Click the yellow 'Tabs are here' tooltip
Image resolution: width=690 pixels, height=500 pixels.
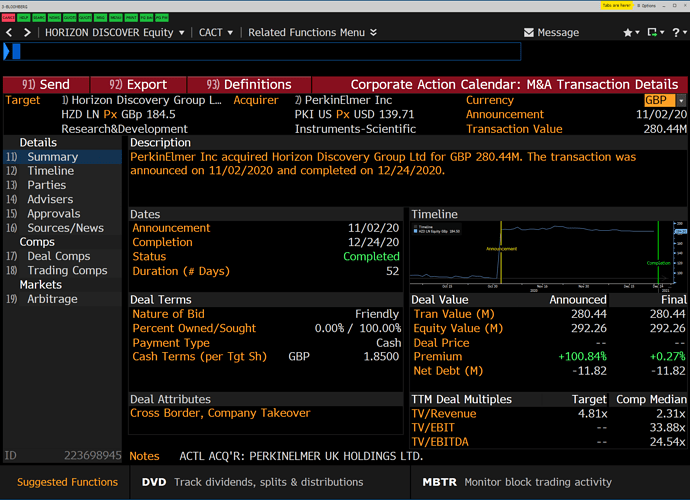pyautogui.click(x=617, y=6)
